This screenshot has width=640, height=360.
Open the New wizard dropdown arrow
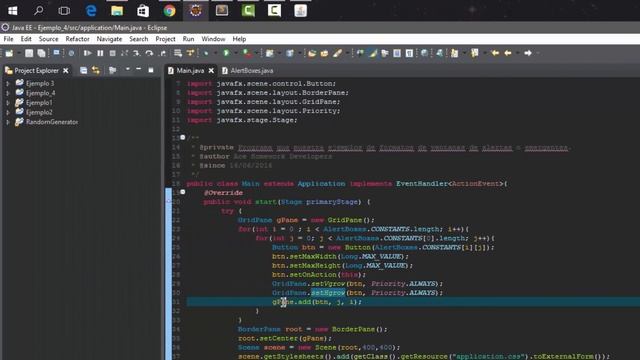tap(18, 53)
